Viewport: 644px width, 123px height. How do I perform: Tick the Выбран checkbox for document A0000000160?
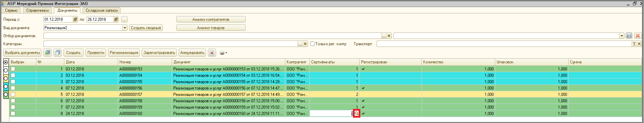pos(13,113)
